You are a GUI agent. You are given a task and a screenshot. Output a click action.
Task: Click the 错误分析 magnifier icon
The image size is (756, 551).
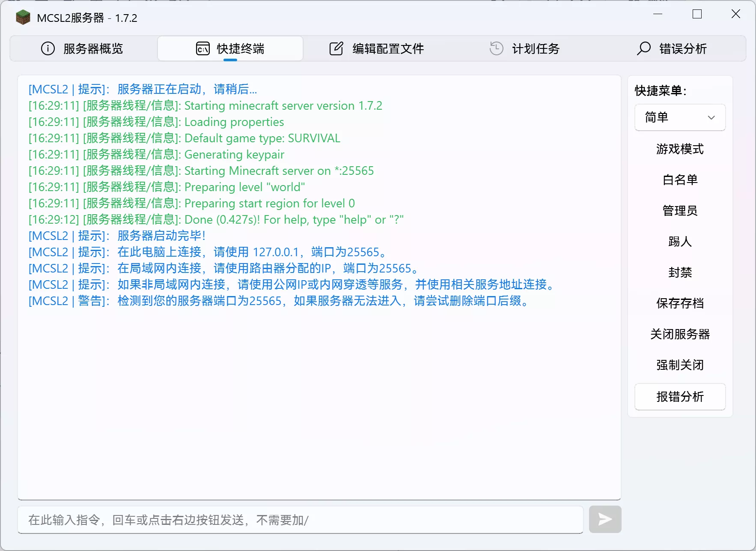643,48
